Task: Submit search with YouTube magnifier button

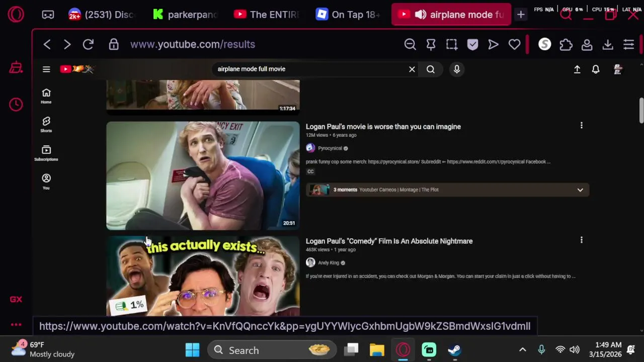Action: tap(431, 69)
